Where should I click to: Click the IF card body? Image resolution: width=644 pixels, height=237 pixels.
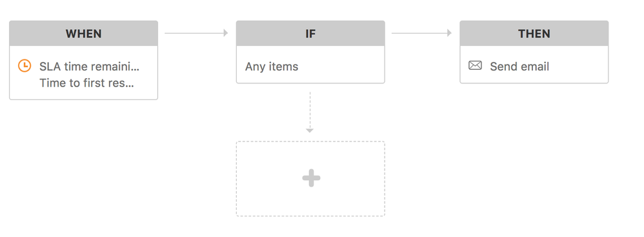[310, 65]
